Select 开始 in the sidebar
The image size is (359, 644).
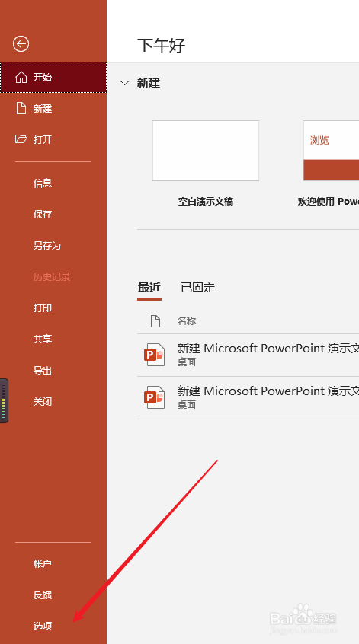point(53,77)
